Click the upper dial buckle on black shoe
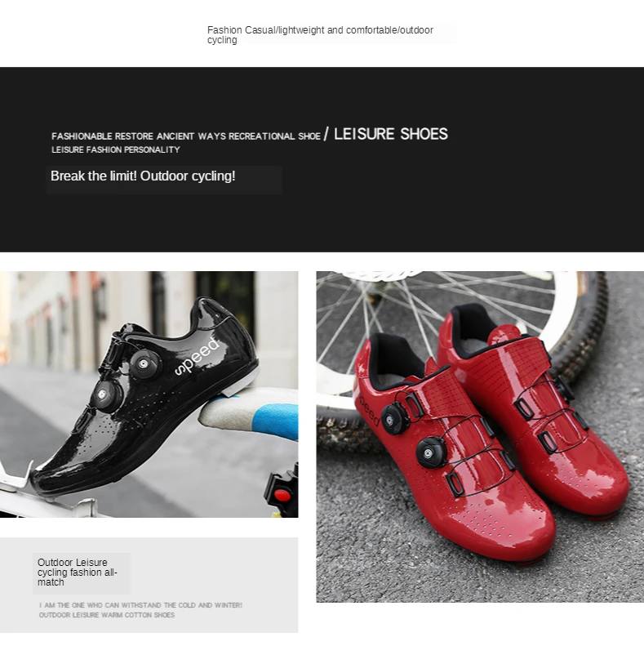 click(144, 364)
